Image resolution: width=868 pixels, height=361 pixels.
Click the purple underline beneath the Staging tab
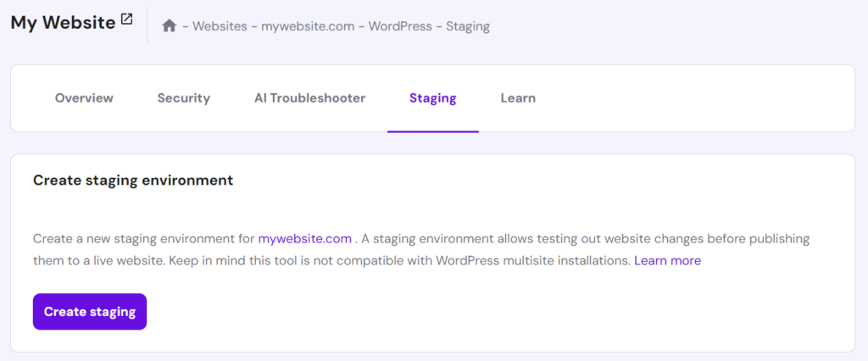click(432, 131)
